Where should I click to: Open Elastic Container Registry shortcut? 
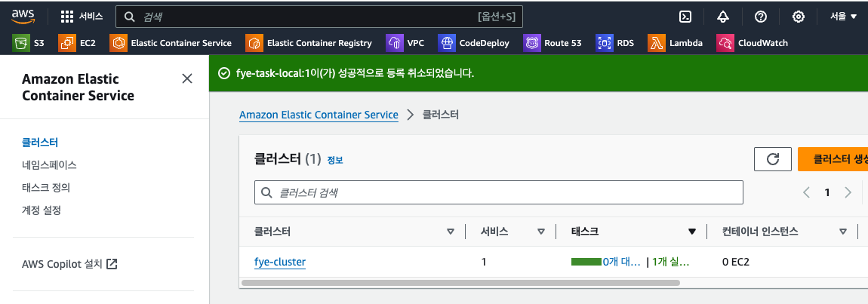(309, 43)
